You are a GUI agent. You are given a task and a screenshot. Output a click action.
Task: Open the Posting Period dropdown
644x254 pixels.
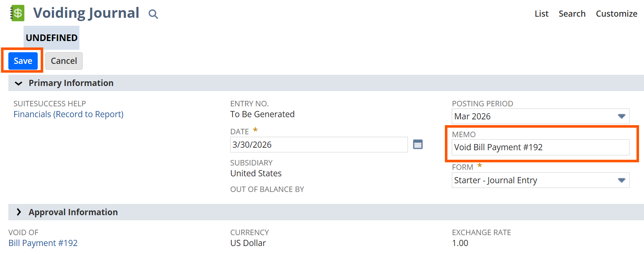[622, 116]
